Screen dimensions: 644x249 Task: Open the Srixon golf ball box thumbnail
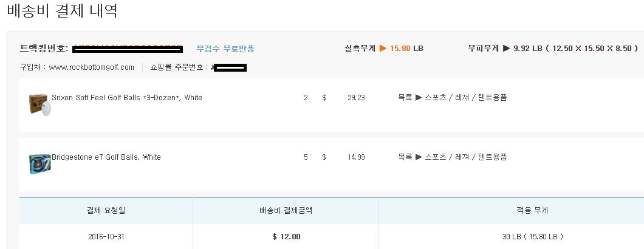coord(39,104)
